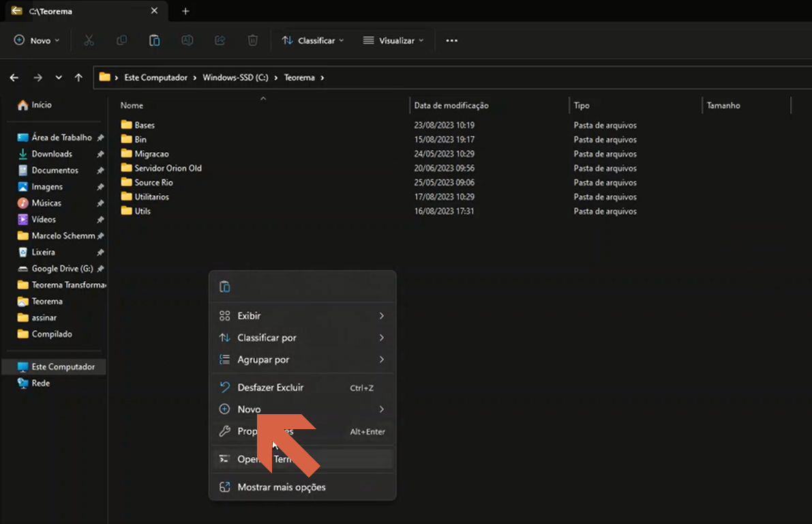This screenshot has width=812, height=524.
Task: Click the date 23/08/2023 10:19
Action: coord(444,125)
